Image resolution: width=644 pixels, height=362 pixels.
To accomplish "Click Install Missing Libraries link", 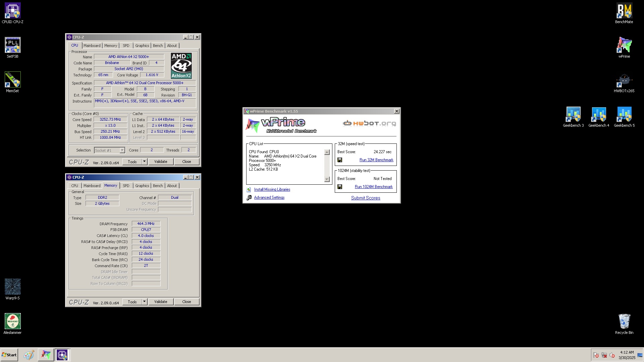I will (x=272, y=189).
